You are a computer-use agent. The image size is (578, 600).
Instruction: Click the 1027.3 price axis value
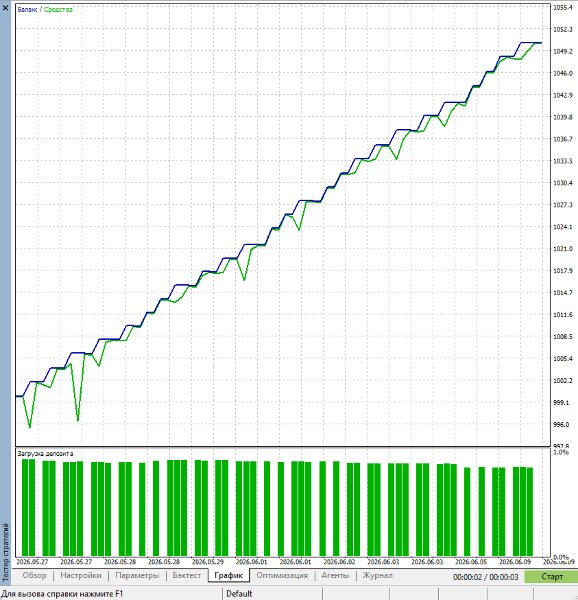(563, 205)
